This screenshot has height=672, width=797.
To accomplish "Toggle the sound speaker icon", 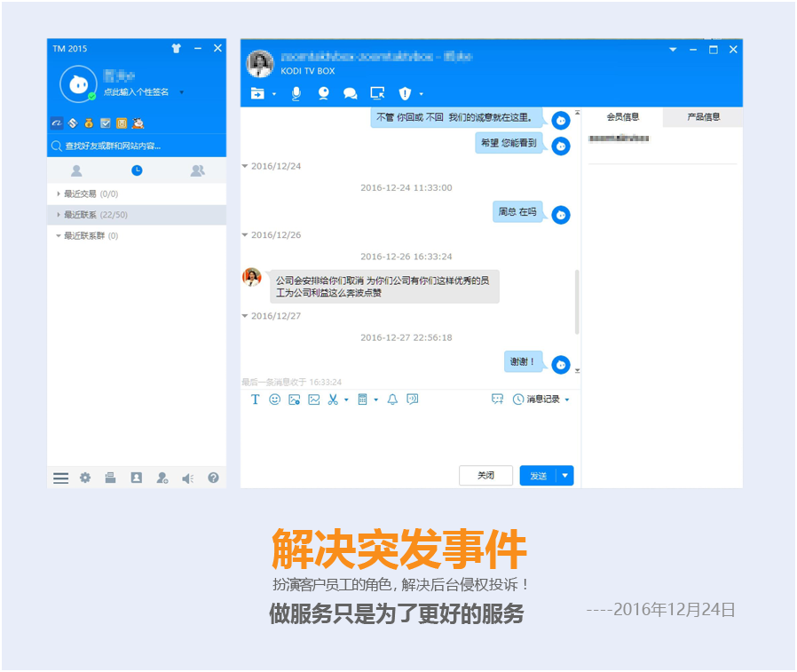I will coord(187,478).
